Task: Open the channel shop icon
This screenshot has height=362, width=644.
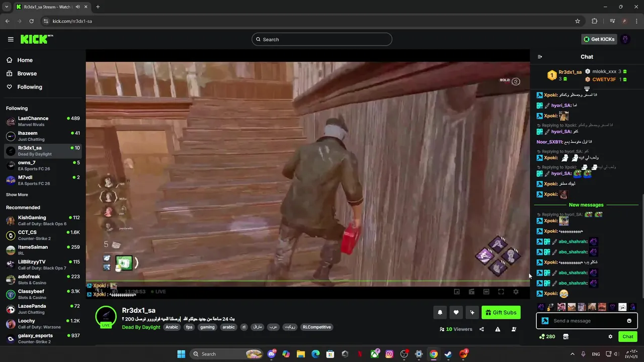Action: coord(566,337)
